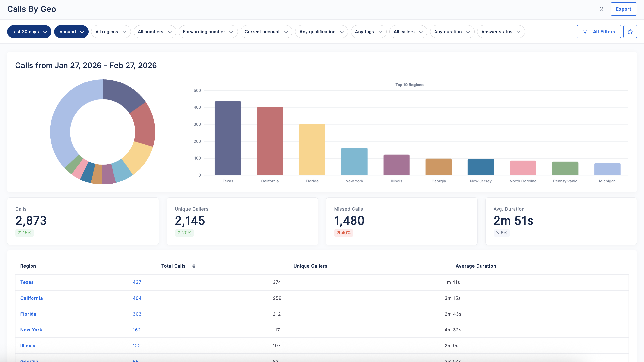Open the Any qualification filter
Image resolution: width=644 pixels, height=362 pixels.
[x=322, y=32]
